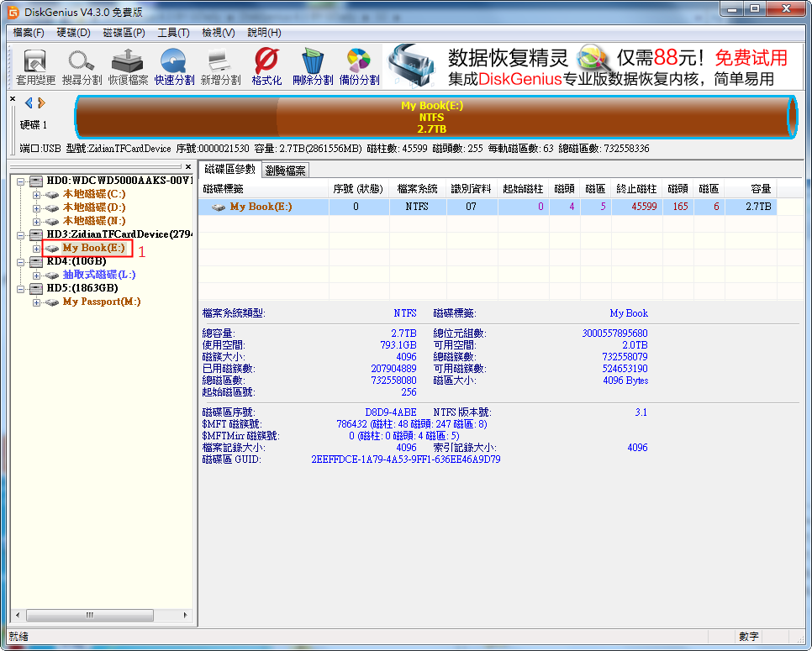Screen dimensions: 812x651
Task: Click the tree panel scrollbar right arrow
Action: [x=186, y=615]
